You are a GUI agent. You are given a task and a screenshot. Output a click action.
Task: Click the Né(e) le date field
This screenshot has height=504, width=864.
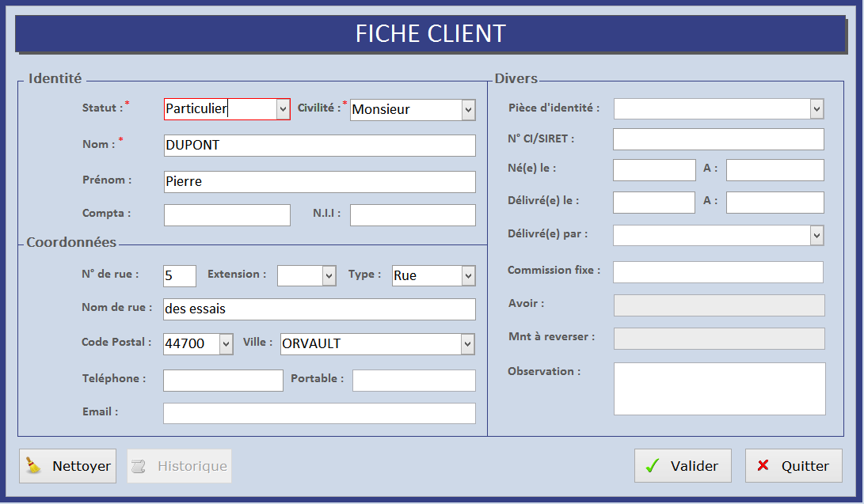[x=654, y=170]
